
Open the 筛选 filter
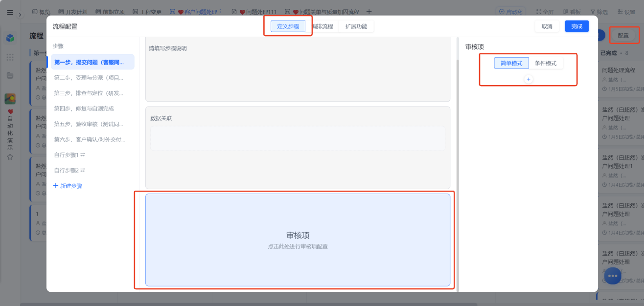(x=599, y=12)
